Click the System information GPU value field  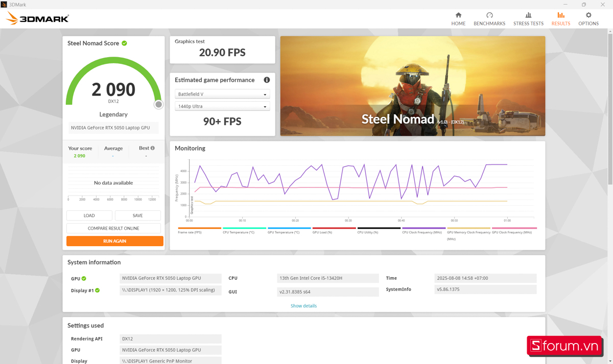pos(171,278)
